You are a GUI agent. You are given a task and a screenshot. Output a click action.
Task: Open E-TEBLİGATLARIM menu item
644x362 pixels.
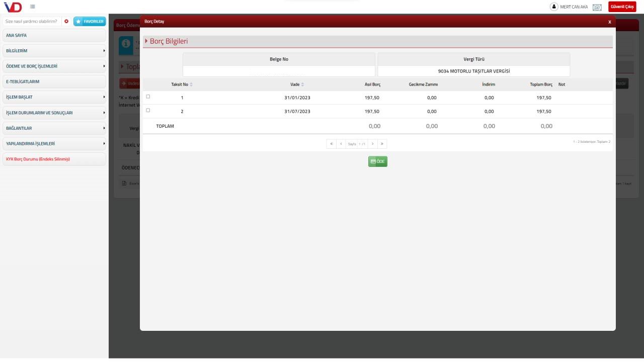coord(54,81)
